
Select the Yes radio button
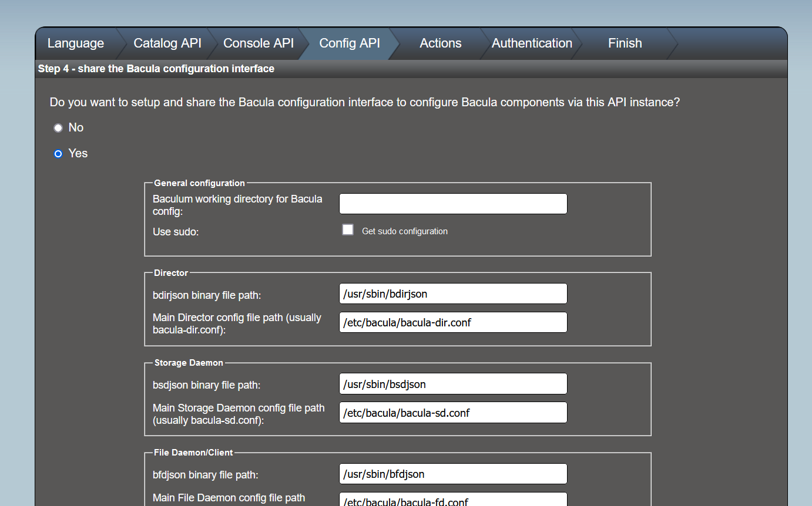coord(58,154)
